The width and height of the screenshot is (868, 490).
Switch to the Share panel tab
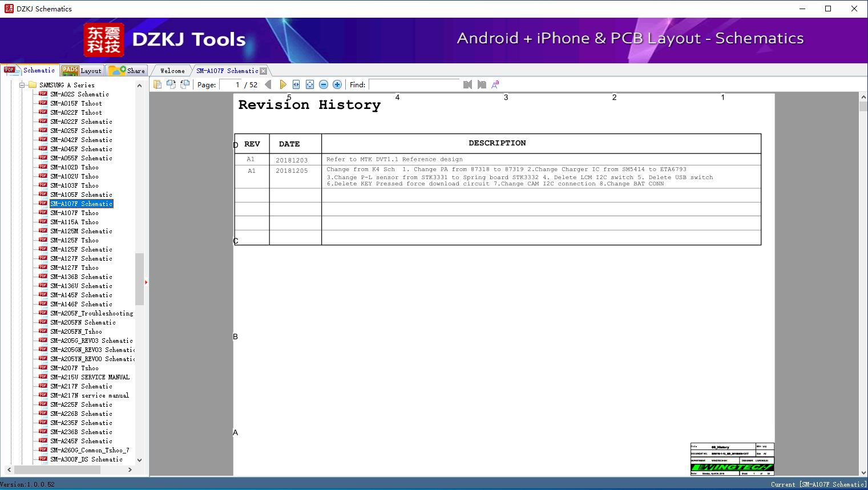127,71
